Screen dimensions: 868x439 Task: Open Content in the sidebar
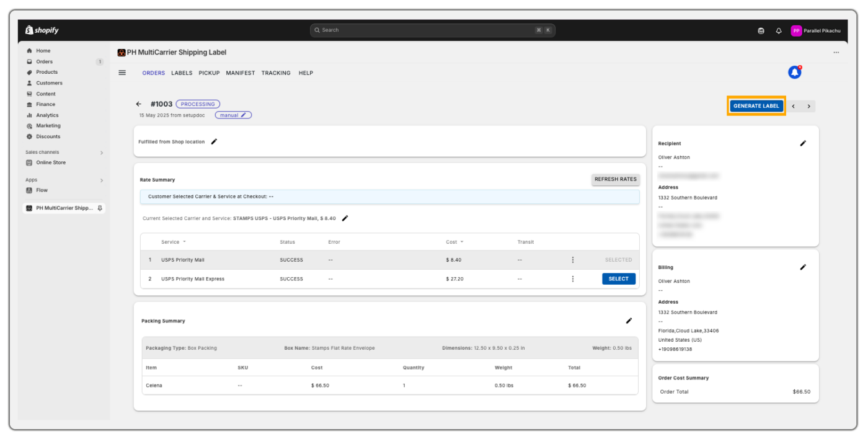coord(45,94)
